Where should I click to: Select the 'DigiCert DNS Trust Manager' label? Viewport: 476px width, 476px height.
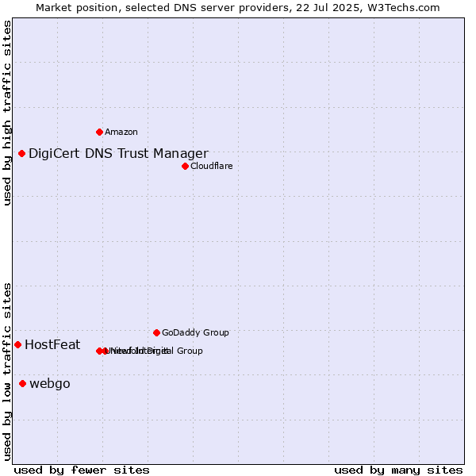(118, 154)
